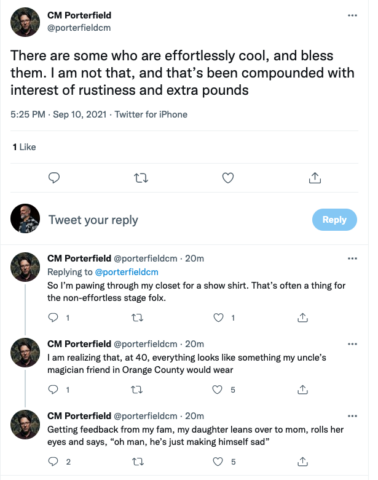
Task: Share the Orange County reply tweet
Action: (x=302, y=390)
